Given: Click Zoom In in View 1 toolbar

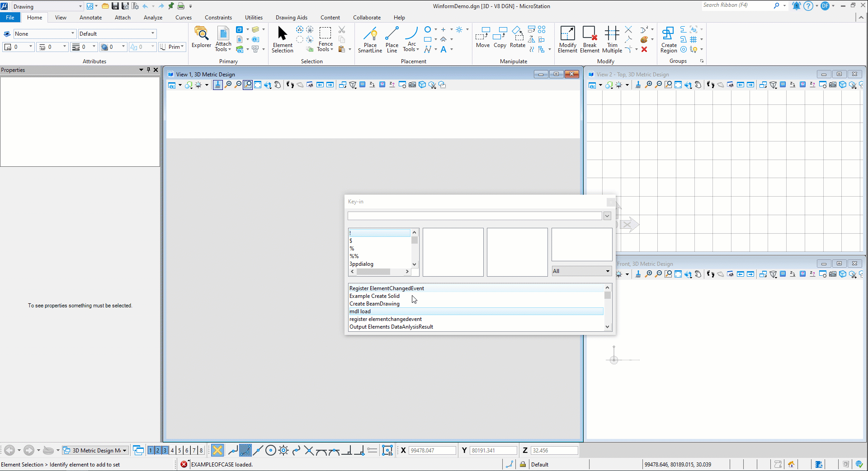Looking at the screenshot, I should [x=228, y=85].
